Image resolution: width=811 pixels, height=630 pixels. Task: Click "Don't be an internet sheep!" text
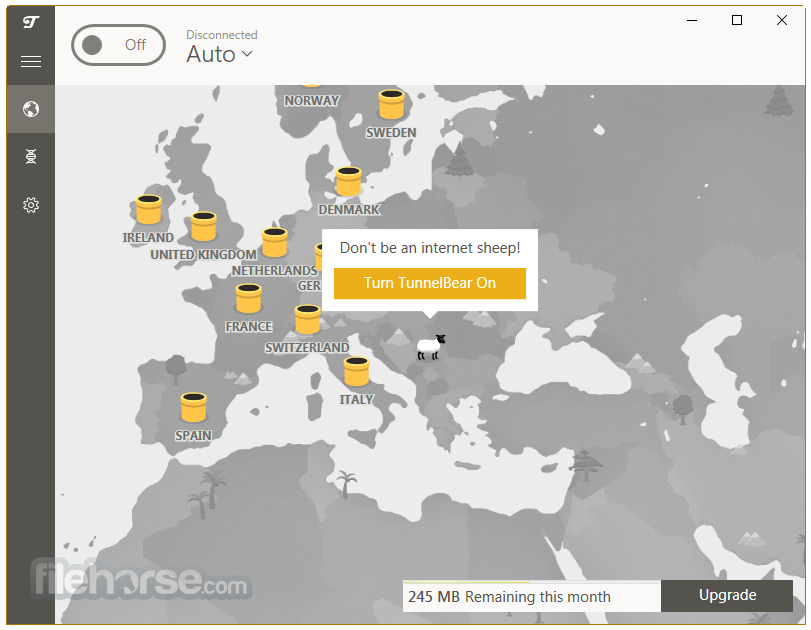430,248
